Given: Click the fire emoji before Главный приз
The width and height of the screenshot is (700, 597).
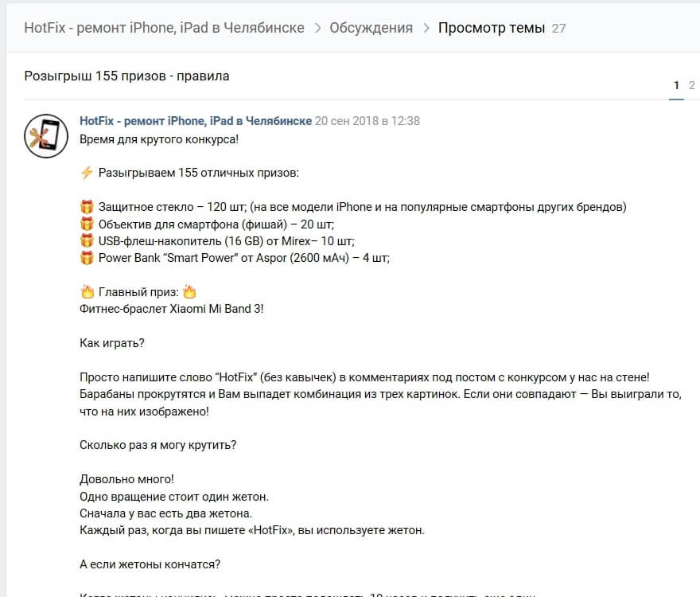Looking at the screenshot, I should pyautogui.click(x=87, y=291).
